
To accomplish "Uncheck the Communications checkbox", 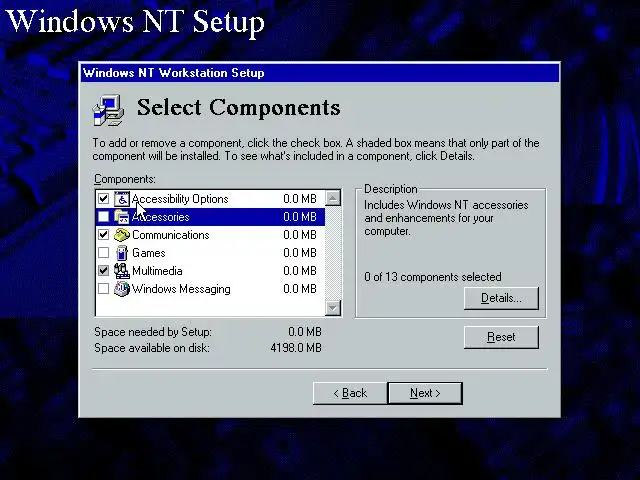I will 104,235.
